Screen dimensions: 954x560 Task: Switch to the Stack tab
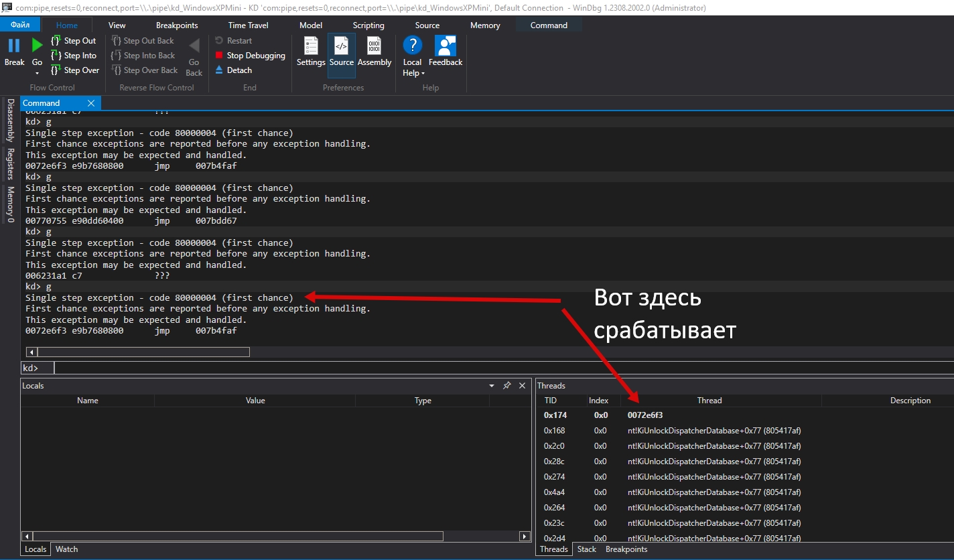(586, 549)
